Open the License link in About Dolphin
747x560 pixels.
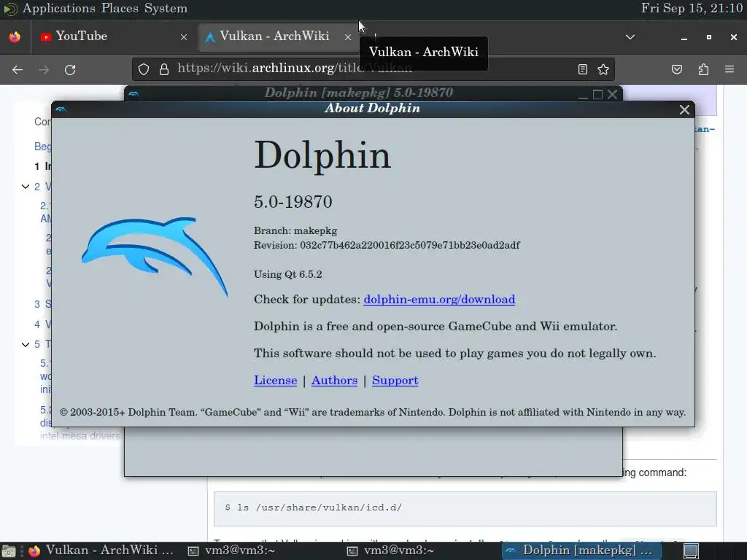click(x=275, y=380)
